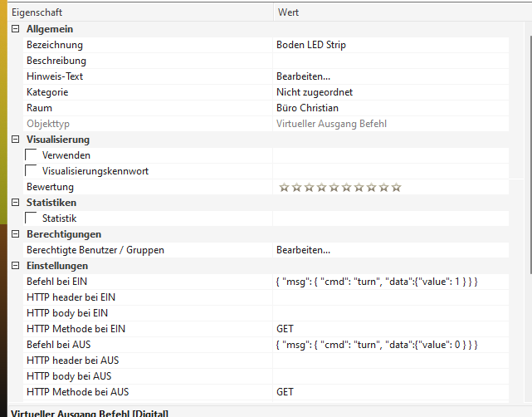The width and height of the screenshot is (532, 417).
Task: Click the Befehl bei AUS value field
Action: click(x=377, y=345)
